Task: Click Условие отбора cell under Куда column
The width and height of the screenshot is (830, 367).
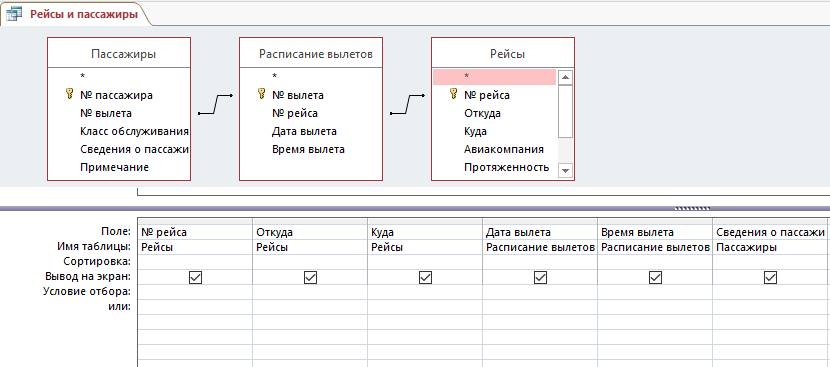Action: coord(425,292)
